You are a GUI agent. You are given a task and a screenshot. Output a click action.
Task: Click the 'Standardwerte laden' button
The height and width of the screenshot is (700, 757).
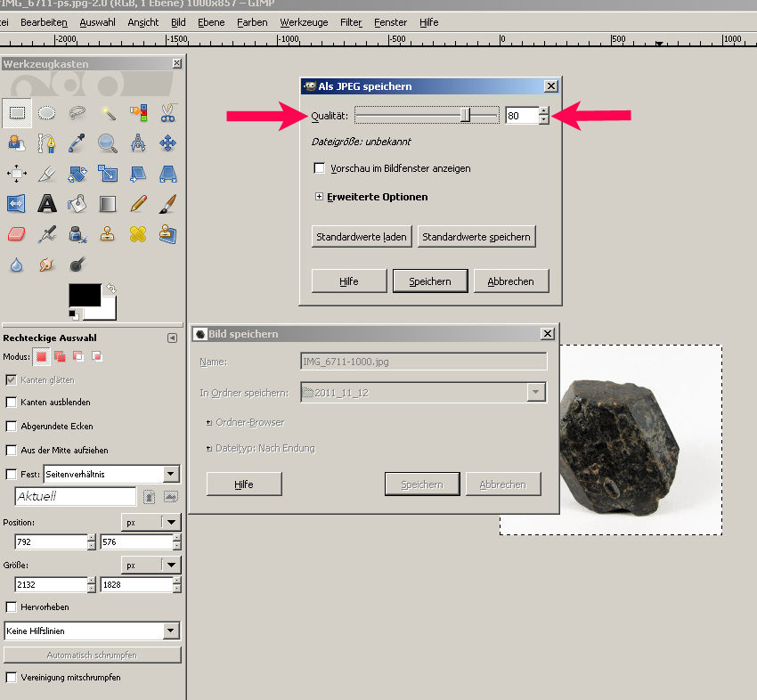[361, 237]
